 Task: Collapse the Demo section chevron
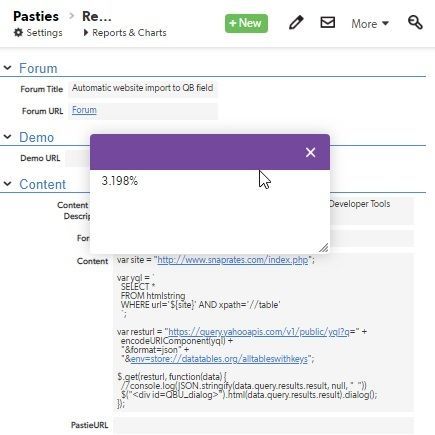point(7,137)
